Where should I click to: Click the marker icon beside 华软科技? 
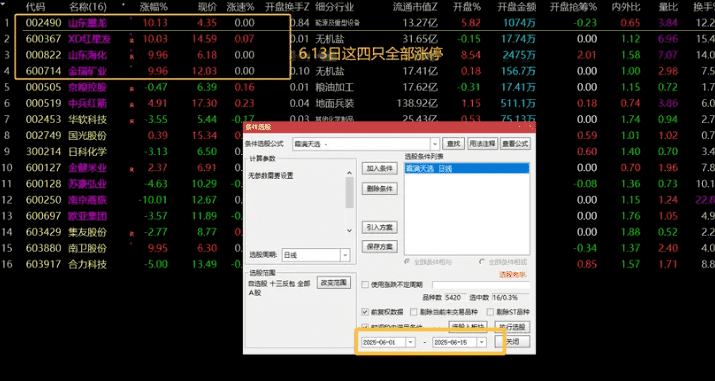[x=132, y=122]
